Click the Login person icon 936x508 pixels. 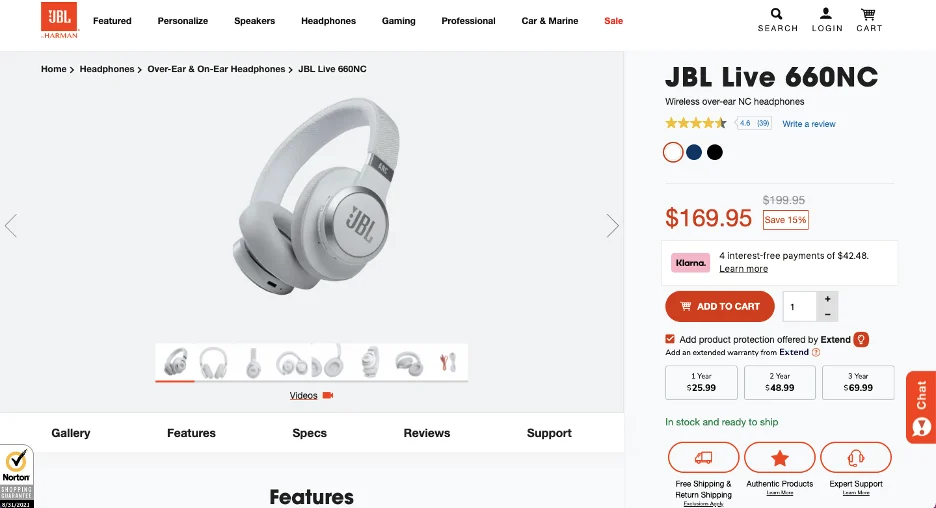click(826, 13)
